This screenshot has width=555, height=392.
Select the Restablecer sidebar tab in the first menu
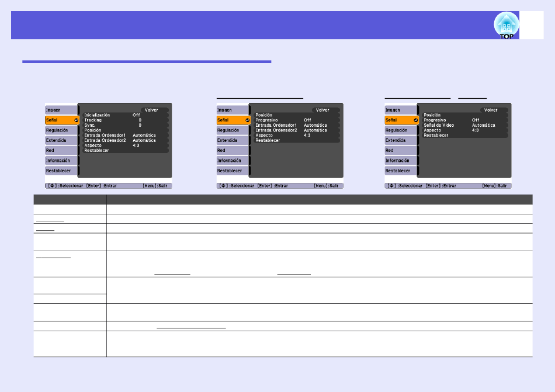[61, 171]
